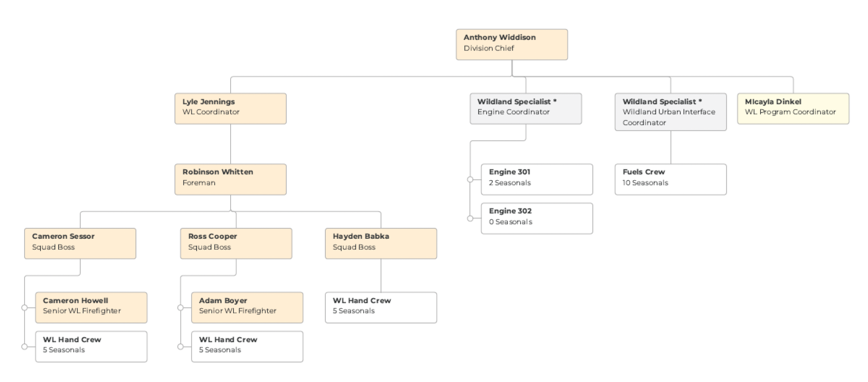
Task: Select the Fuels Crew box
Action: 670,179
